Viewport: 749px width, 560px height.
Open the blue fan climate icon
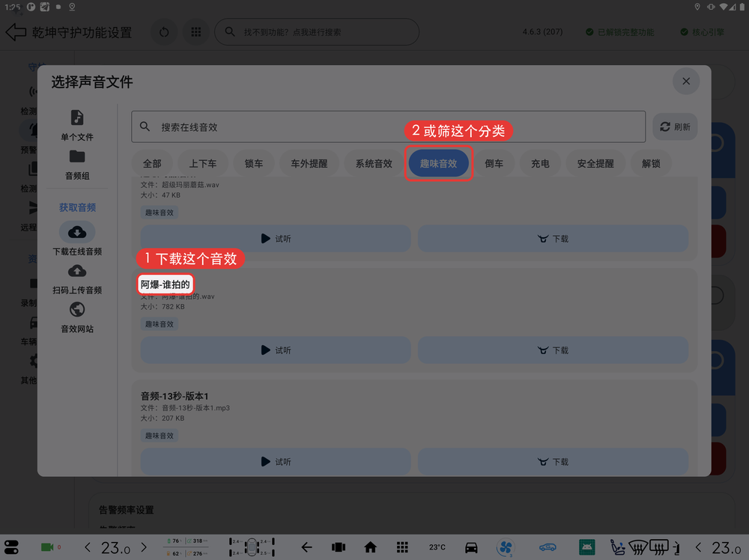[x=506, y=547]
